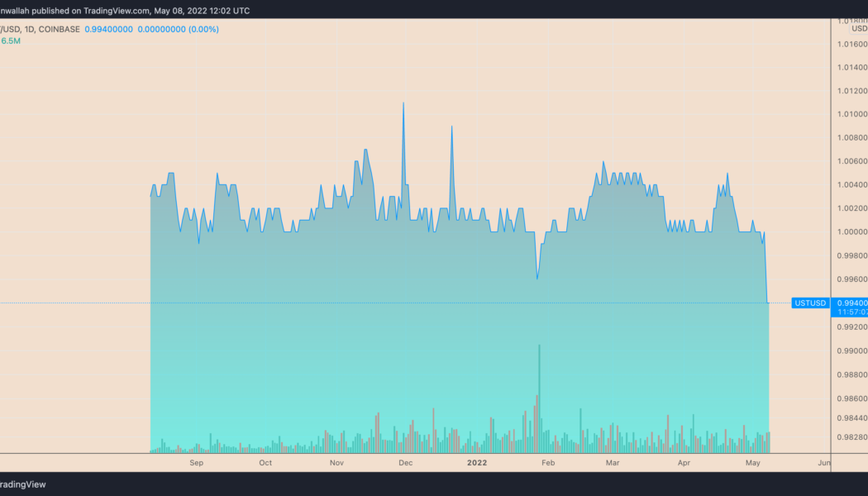Click the USTUSD price line label
Viewport: 868px width, 496px height.
[x=810, y=303]
